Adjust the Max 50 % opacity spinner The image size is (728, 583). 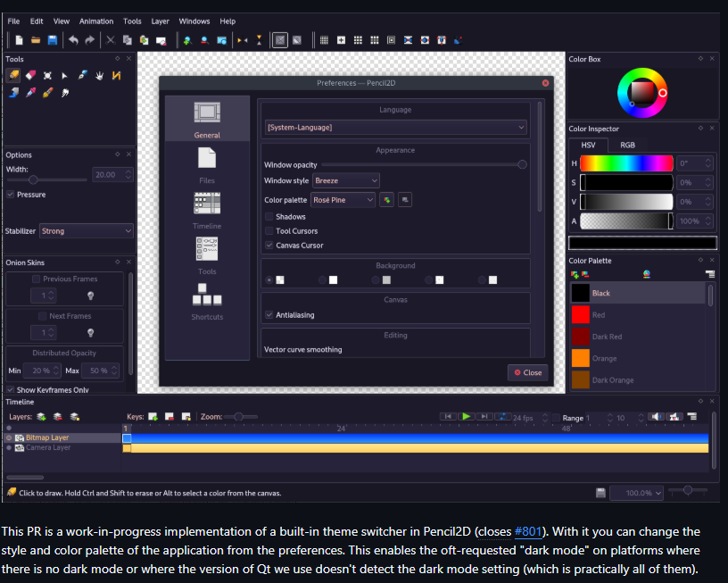tap(101, 371)
